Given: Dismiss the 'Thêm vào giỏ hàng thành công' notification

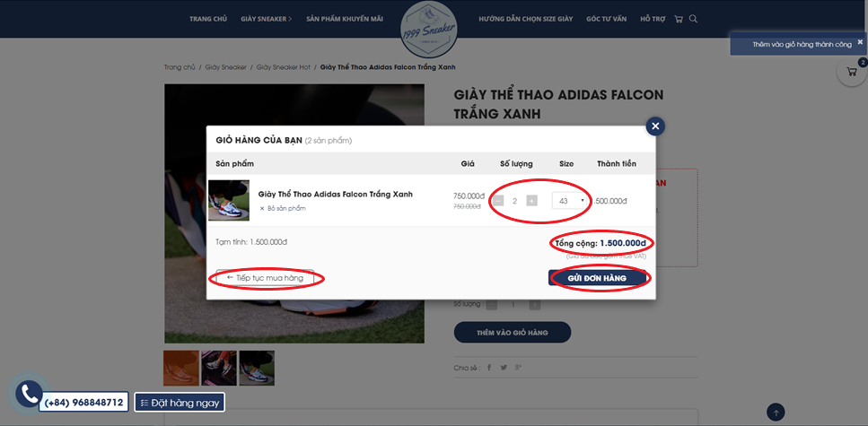Looking at the screenshot, I should (x=860, y=41).
